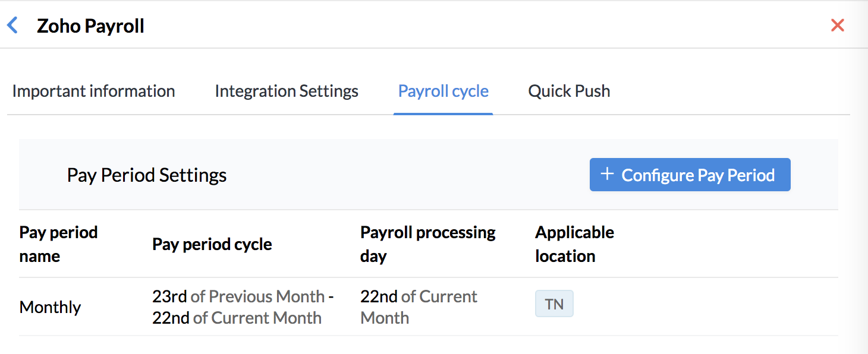Viewport: 868px width, 354px height.
Task: Close the Zoho Payroll panel
Action: point(838,25)
